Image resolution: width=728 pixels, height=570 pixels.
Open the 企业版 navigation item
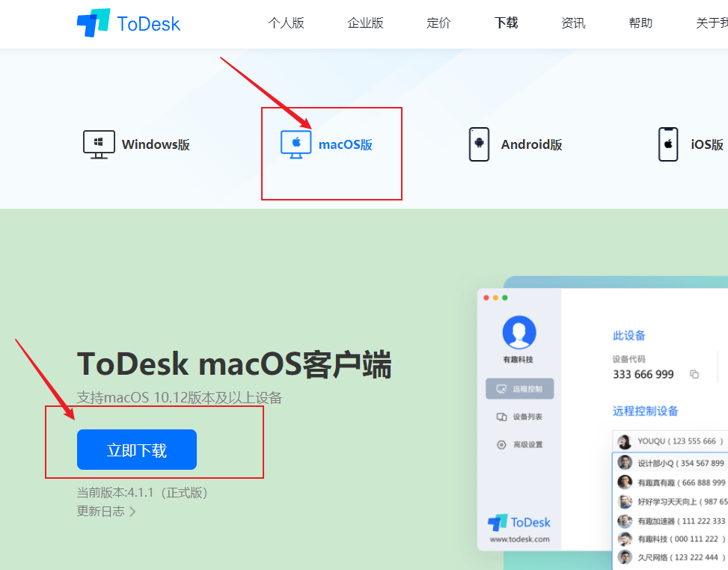coord(365,22)
